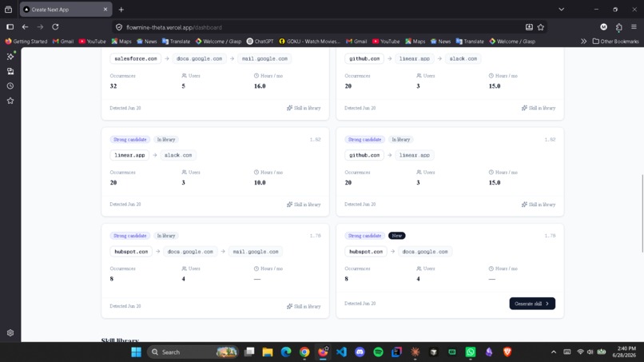Open the synced tabs sidebar icon
This screenshot has width=644, height=362.
10,71
